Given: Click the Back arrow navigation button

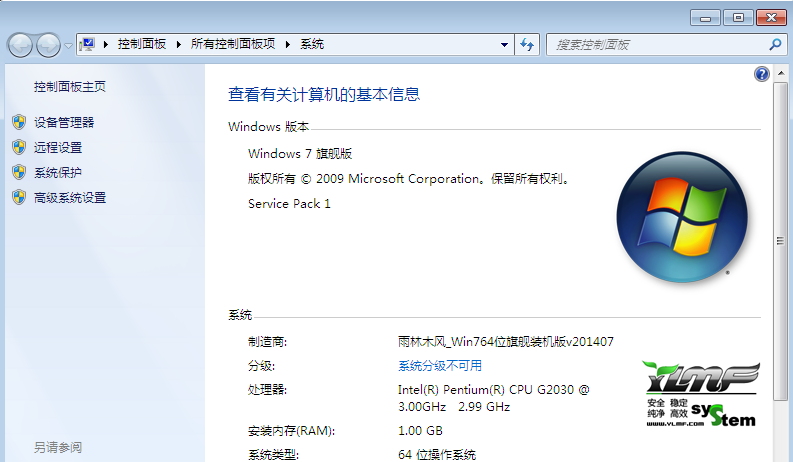Looking at the screenshot, I should [20, 45].
